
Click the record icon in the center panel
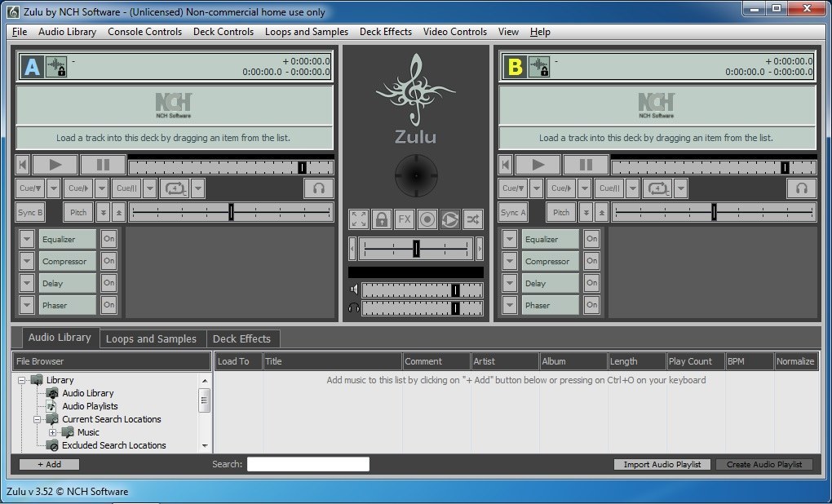tap(426, 219)
